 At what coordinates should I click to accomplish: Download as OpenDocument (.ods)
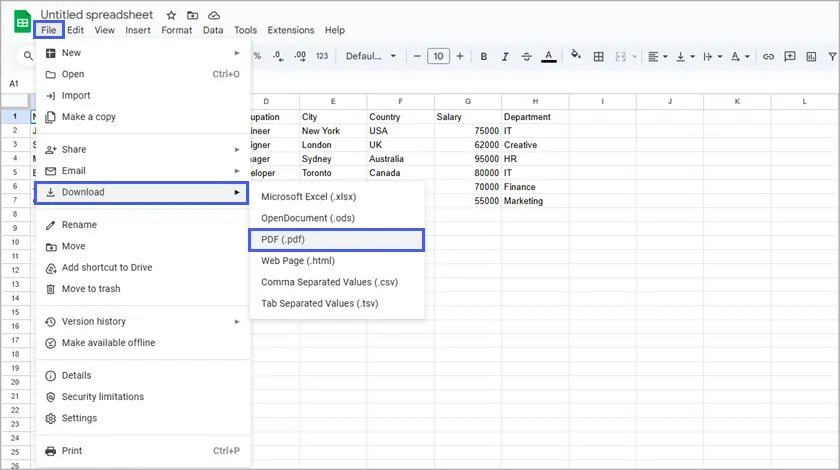(337, 218)
